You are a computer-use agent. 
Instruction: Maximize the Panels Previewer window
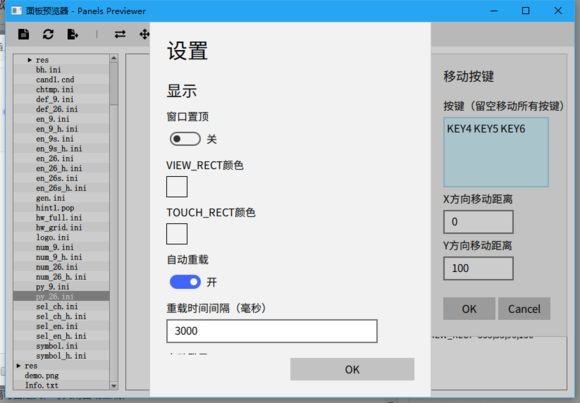point(526,11)
